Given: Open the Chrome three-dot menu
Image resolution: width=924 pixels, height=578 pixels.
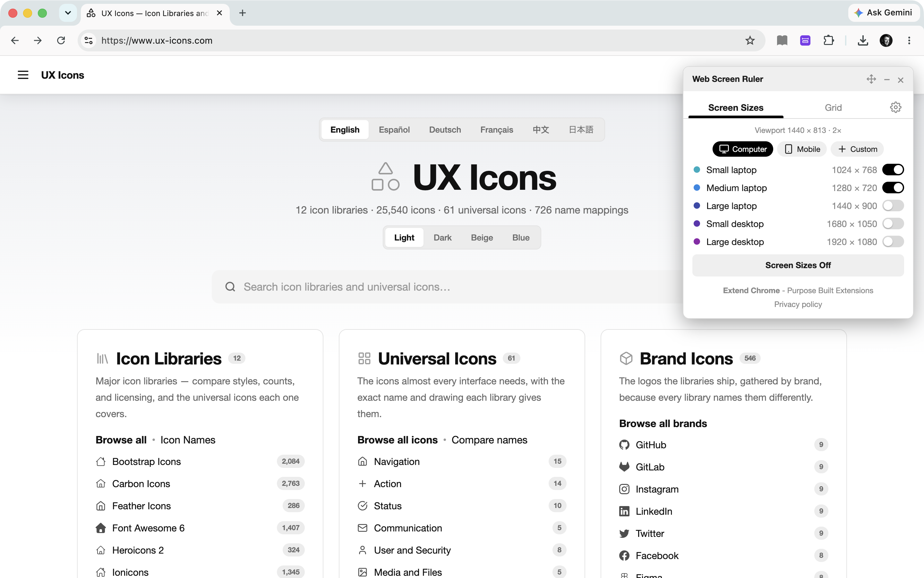Looking at the screenshot, I should (x=909, y=40).
